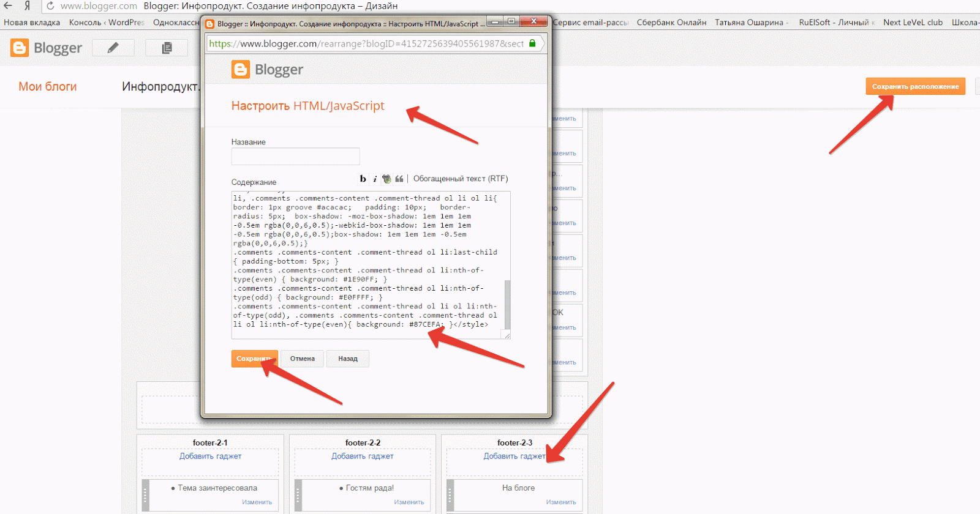The image size is (980, 514).
Task: Click 'Добавить гаджет' under footer-2-2
Action: (x=363, y=456)
